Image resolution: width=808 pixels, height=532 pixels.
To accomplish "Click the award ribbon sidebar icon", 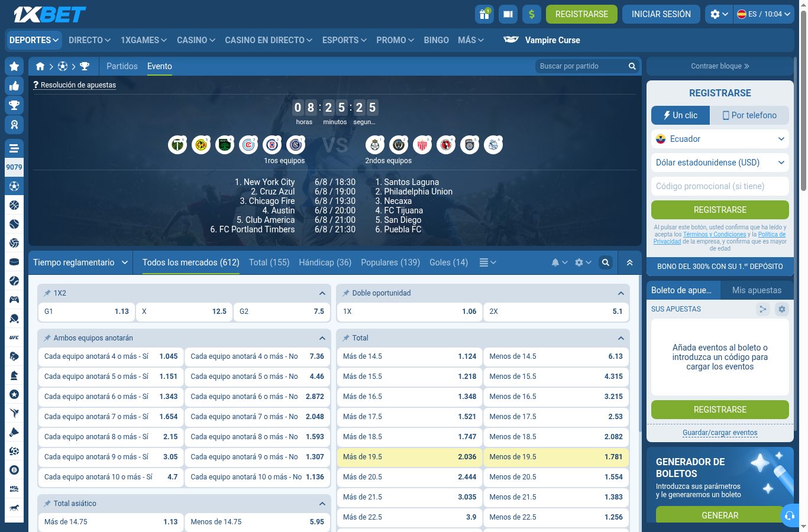I will tap(14, 125).
